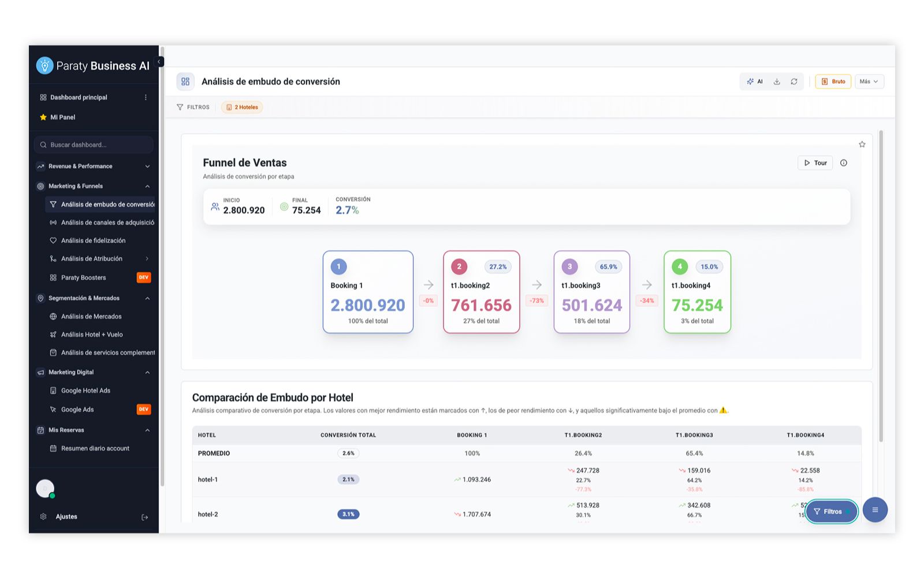Screen dimensions: 924x578
Task: Click the logout icon next to Ajustes
Action: (145, 517)
